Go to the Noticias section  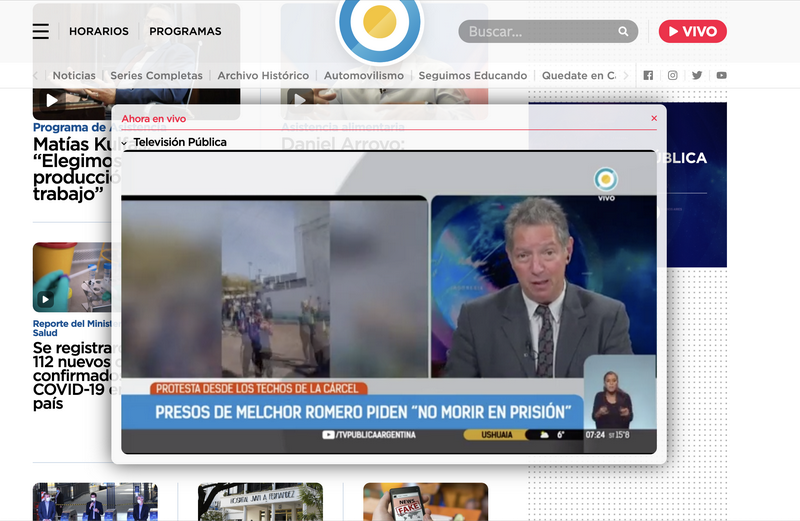point(74,76)
